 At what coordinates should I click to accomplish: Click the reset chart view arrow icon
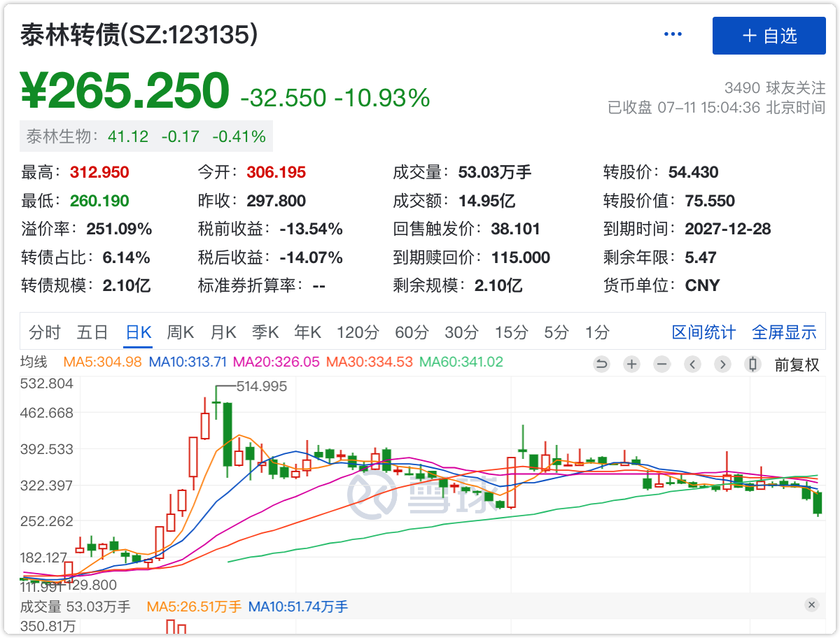(601, 364)
